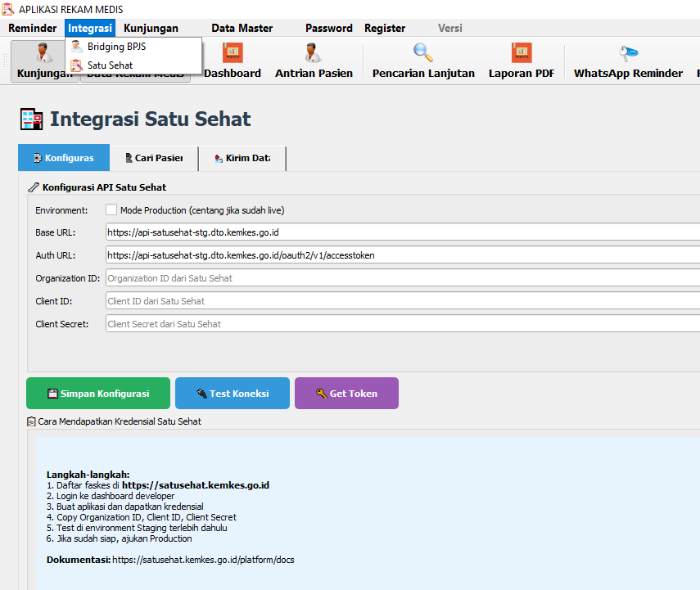Click the Integrasi Satu Sehat hospital icon
The image size is (700, 590).
coord(32,119)
